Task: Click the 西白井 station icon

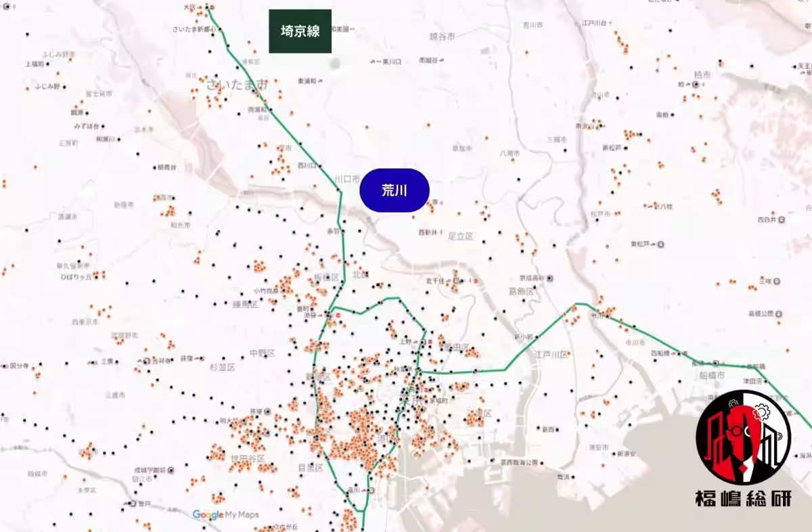Action: pos(782,219)
